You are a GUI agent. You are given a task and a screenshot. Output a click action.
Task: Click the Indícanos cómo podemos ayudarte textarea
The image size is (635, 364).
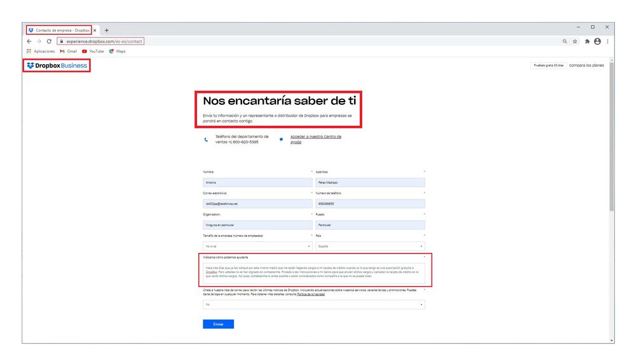tap(314, 273)
